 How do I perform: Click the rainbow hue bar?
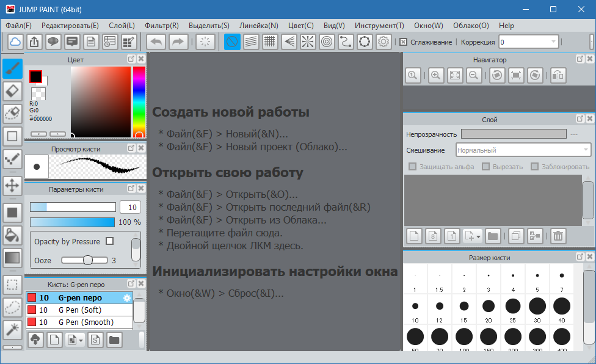coord(139,102)
